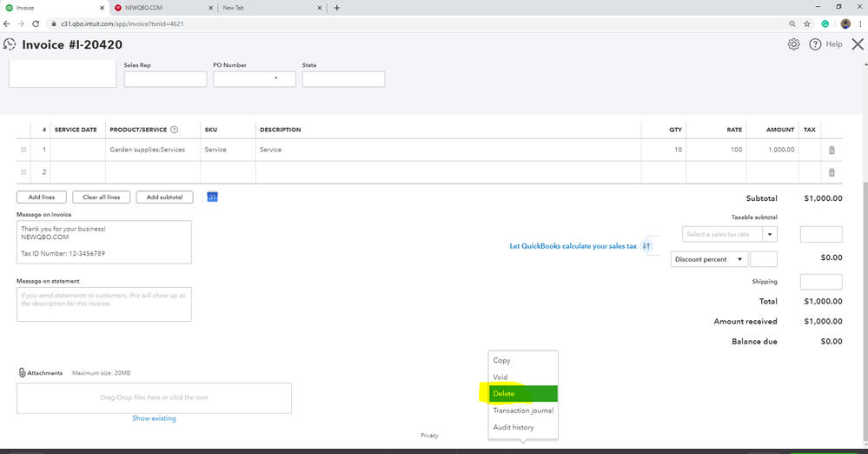This screenshot has height=454, width=868.
Task: Open the sales tax rate dropdown arrow
Action: (x=770, y=235)
